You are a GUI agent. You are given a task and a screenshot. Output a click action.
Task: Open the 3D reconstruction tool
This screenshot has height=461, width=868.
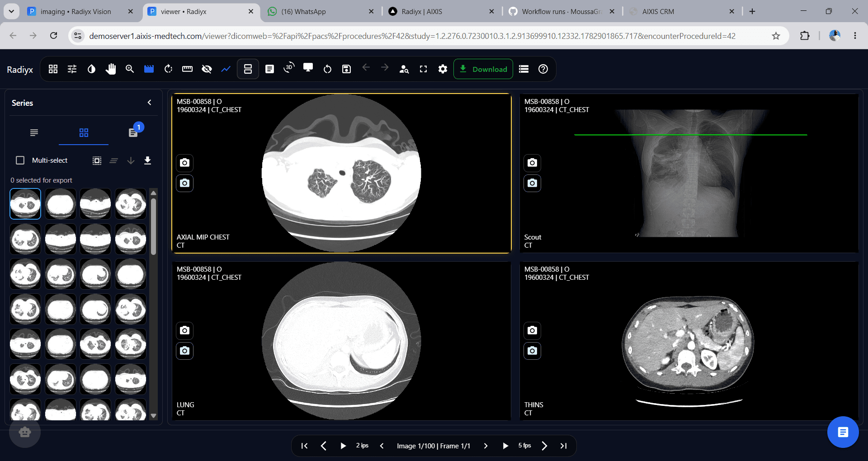[289, 68]
